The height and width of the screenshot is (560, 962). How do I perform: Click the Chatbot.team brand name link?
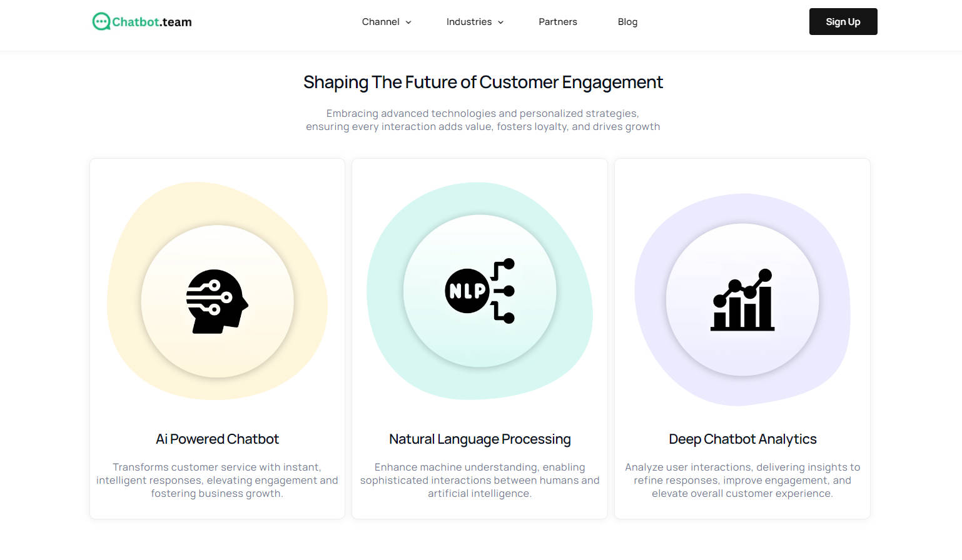point(151,21)
